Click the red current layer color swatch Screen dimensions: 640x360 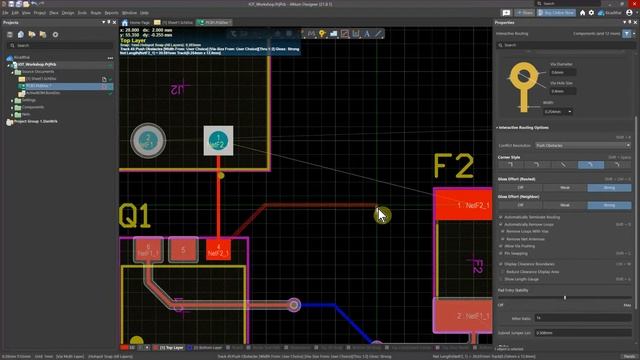(124, 348)
